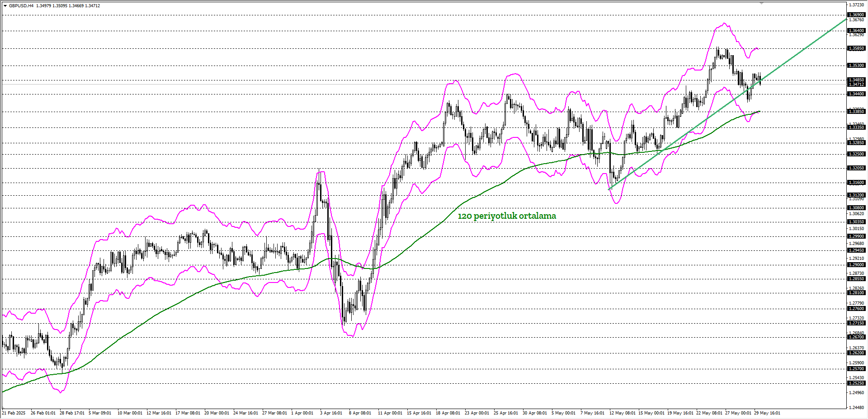Click the 1.29900 price level label
This screenshot has height=419, width=868.
click(x=856, y=236)
